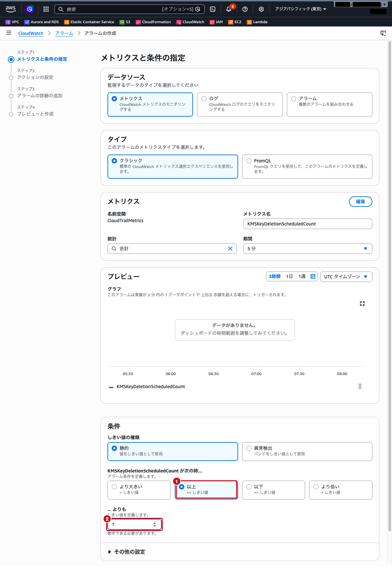Choose 異常検出 threshold type
The height and width of the screenshot is (577, 392).
[307, 452]
